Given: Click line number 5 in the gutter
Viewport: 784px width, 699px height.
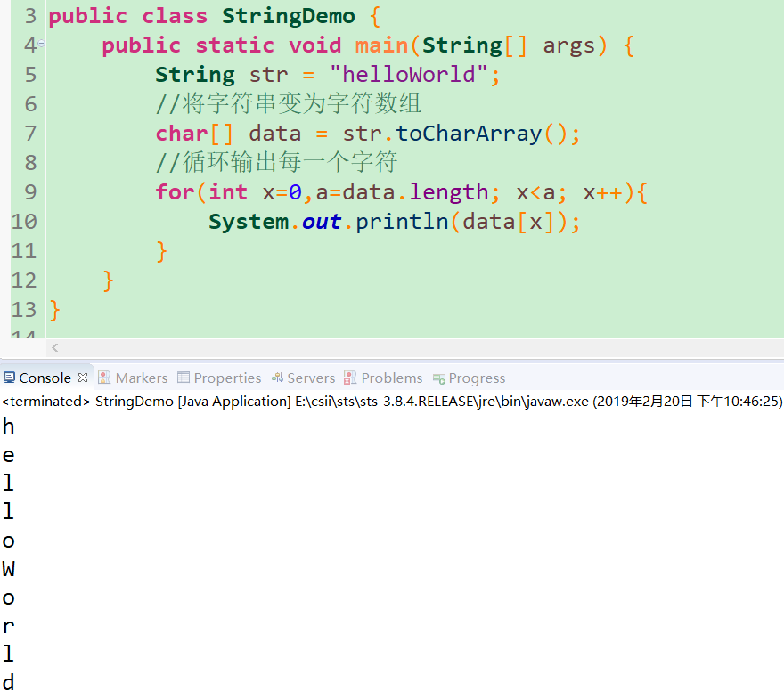Looking at the screenshot, I should pyautogui.click(x=30, y=75).
